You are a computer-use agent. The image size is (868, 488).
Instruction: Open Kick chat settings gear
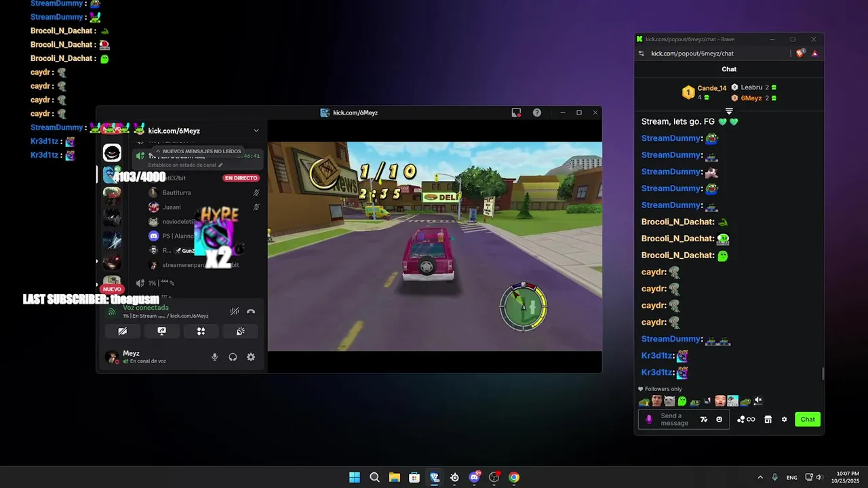pyautogui.click(x=785, y=420)
